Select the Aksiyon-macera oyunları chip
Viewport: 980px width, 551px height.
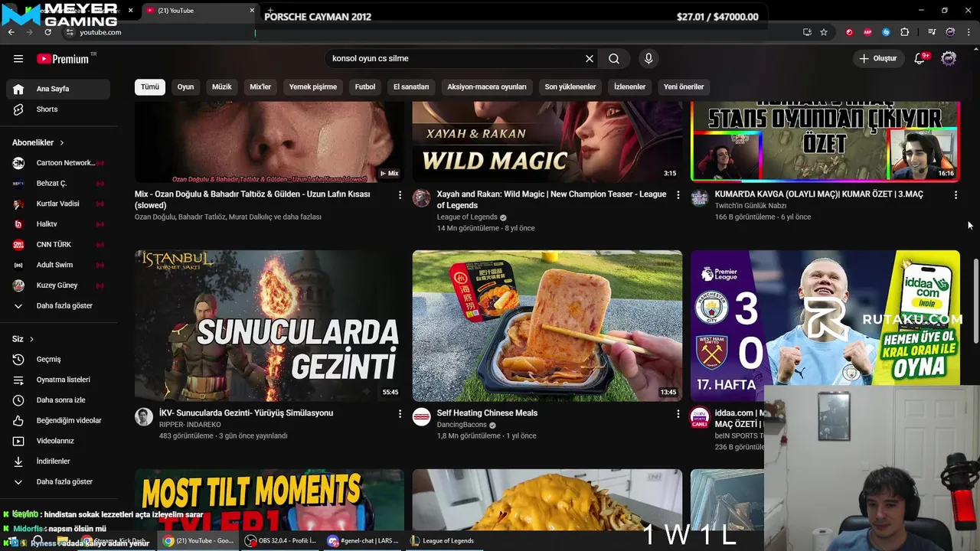click(487, 86)
